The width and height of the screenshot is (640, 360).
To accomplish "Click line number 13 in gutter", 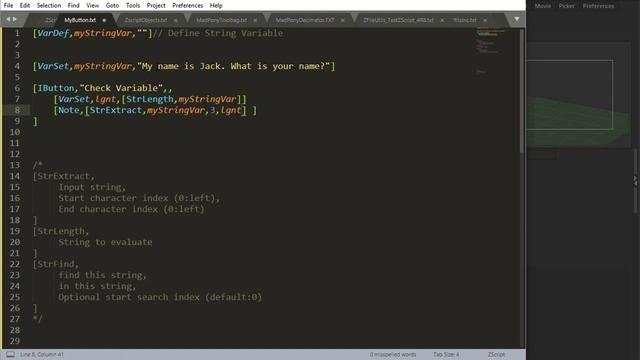I will point(15,165).
